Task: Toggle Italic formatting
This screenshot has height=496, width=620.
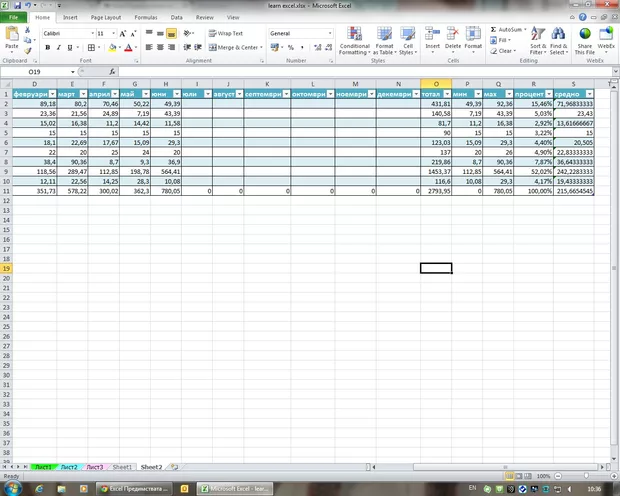Action: point(56,47)
